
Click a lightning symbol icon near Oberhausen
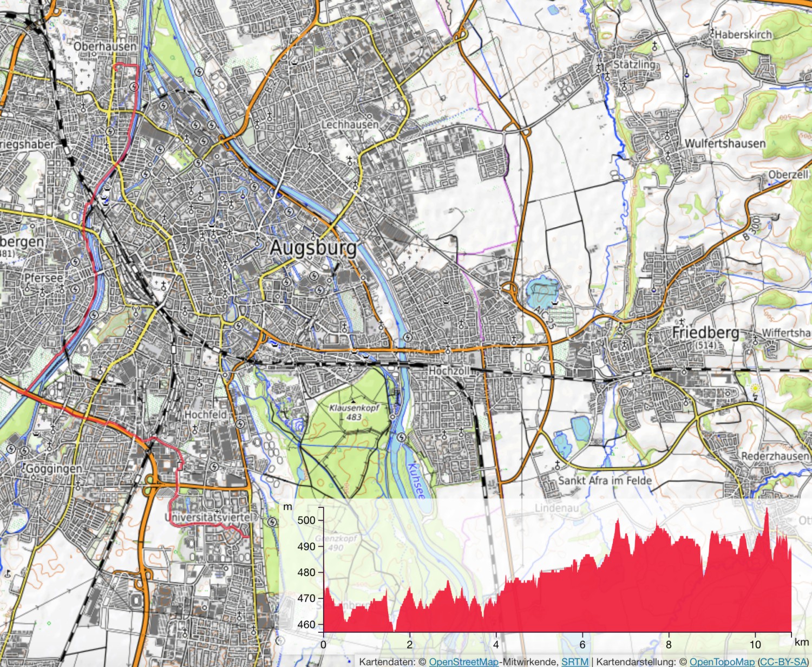(x=134, y=87)
